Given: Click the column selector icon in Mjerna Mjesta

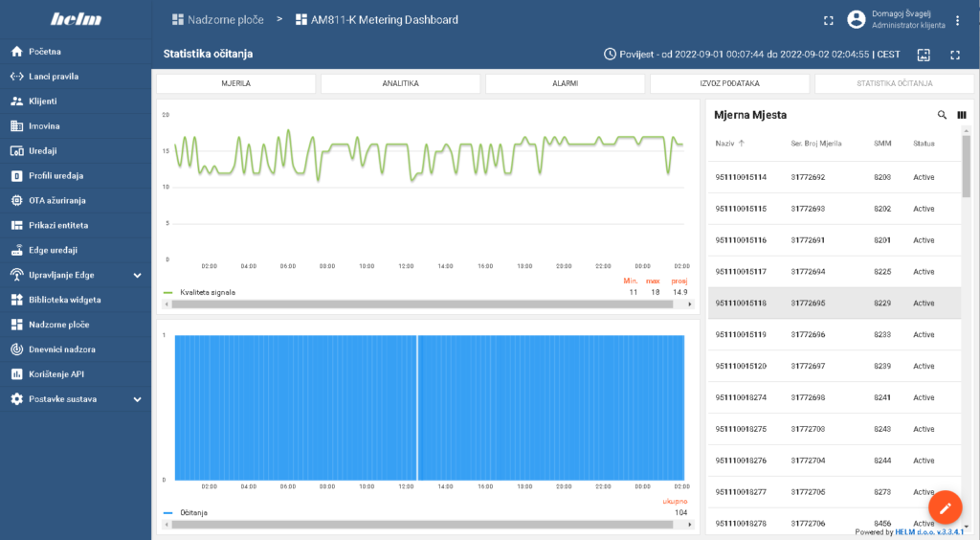Looking at the screenshot, I should (x=961, y=115).
